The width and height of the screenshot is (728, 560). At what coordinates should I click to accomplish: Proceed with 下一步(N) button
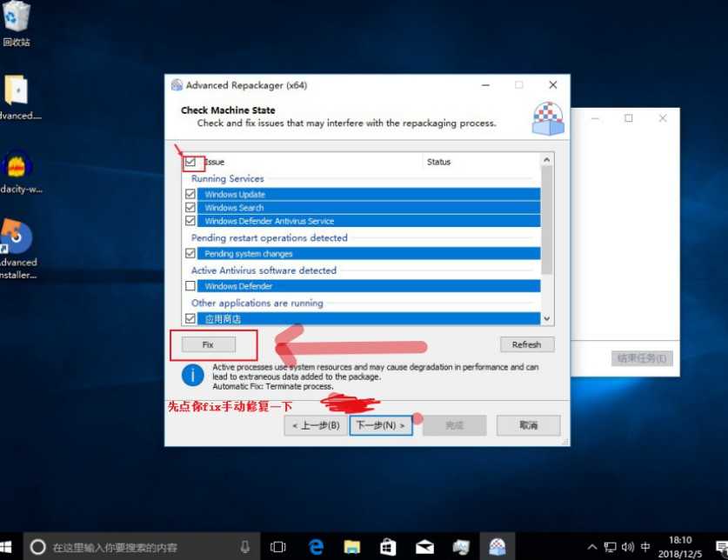pos(381,425)
